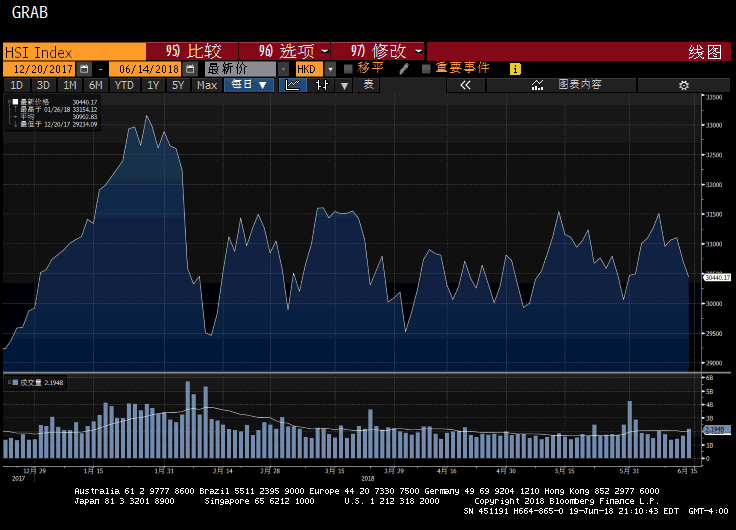The image size is (736, 530).
Task: Click the 最高于 01/26/18 legend row
Action: tap(58, 109)
